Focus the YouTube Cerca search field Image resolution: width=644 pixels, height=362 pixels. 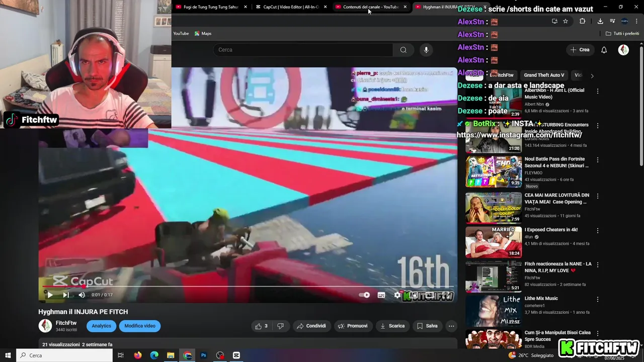point(303,50)
